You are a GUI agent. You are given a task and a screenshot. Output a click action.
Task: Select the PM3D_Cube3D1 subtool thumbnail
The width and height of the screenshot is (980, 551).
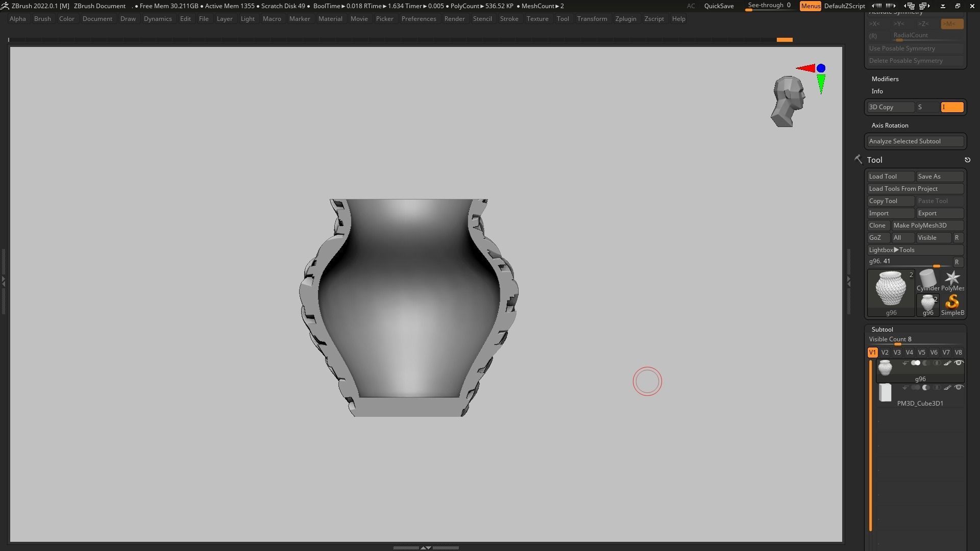tap(885, 393)
